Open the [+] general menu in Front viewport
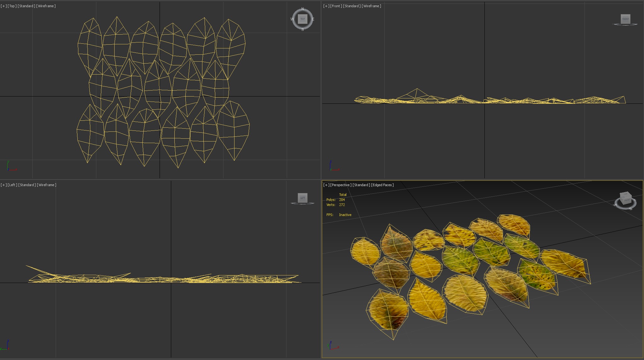The image size is (644, 360). (x=326, y=6)
